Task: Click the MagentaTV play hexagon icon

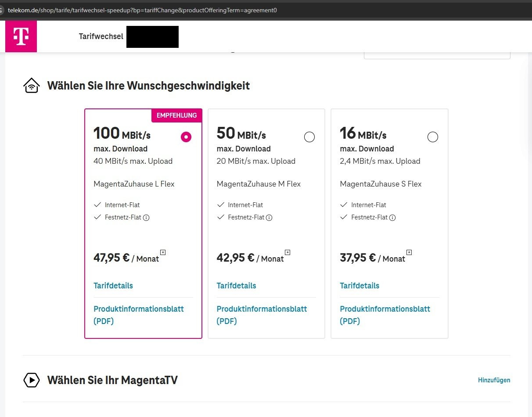Action: pyautogui.click(x=32, y=380)
